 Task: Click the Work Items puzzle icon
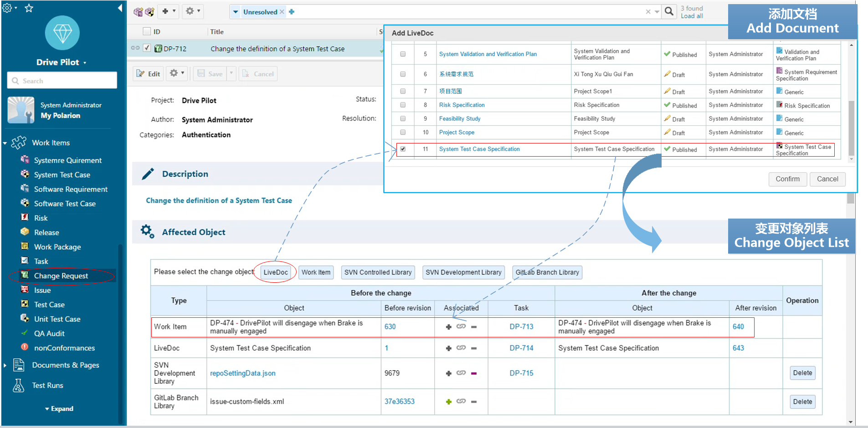click(x=19, y=143)
